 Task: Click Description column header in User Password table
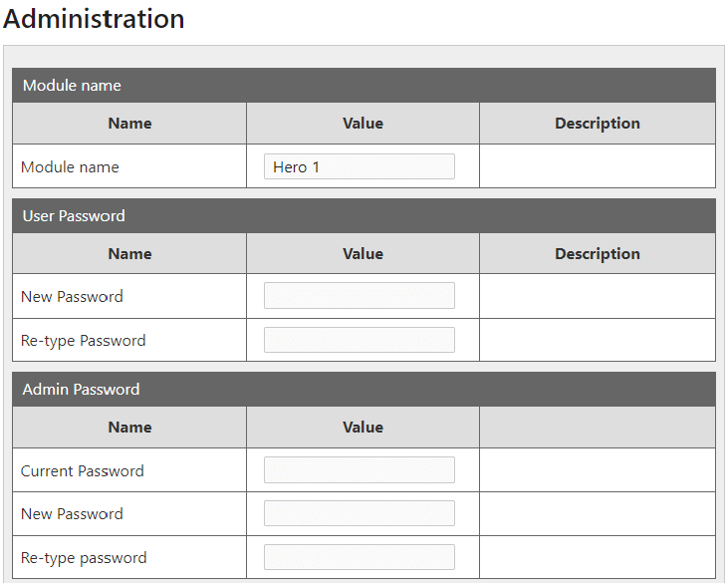[x=597, y=254]
